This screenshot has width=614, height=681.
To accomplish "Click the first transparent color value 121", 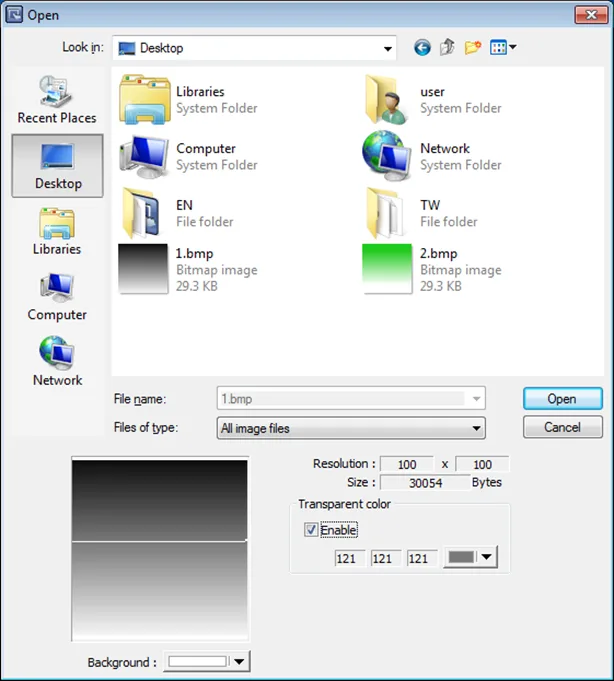I will point(350,558).
